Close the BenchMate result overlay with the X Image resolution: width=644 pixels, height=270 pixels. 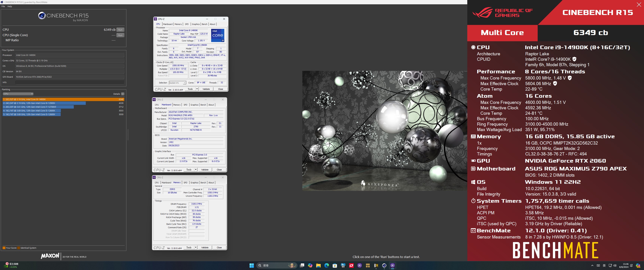pos(639,4)
